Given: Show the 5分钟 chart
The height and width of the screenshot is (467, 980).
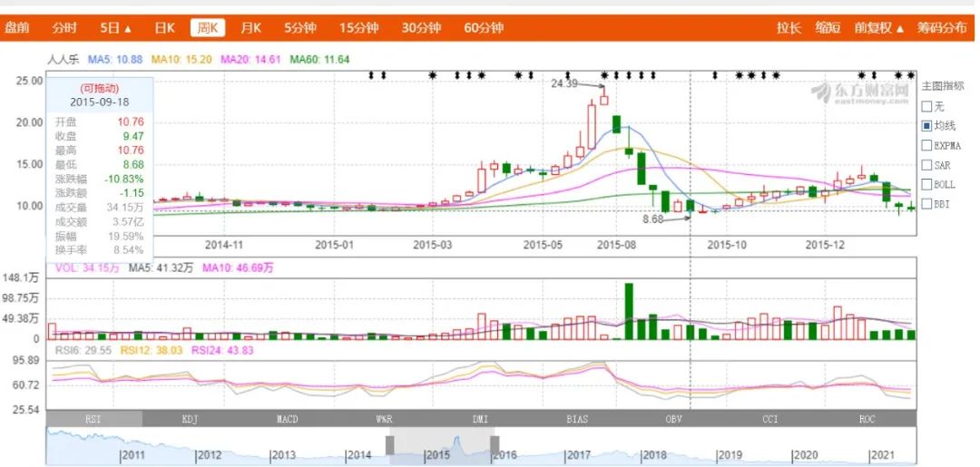Looking at the screenshot, I should tap(300, 28).
